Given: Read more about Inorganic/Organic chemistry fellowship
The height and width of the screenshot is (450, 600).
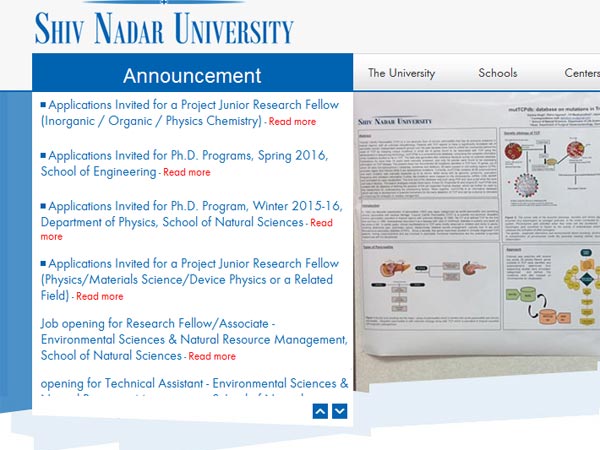Looking at the screenshot, I should [292, 122].
